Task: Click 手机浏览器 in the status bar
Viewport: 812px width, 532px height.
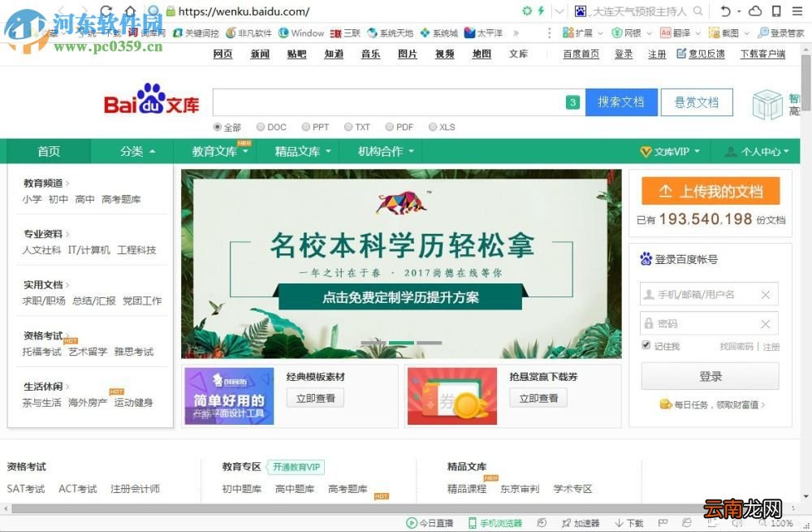Action: point(495,523)
